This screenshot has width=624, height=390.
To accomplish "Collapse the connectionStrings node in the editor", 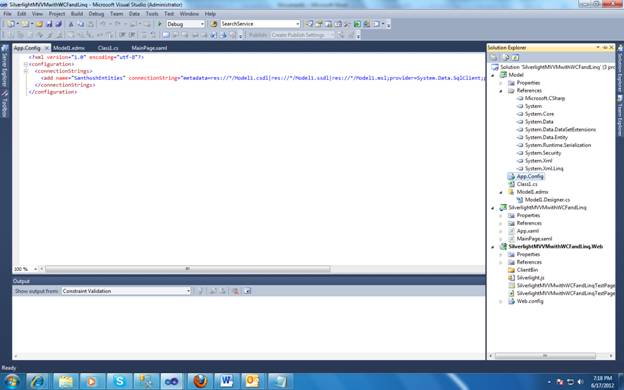I will coord(25,71).
